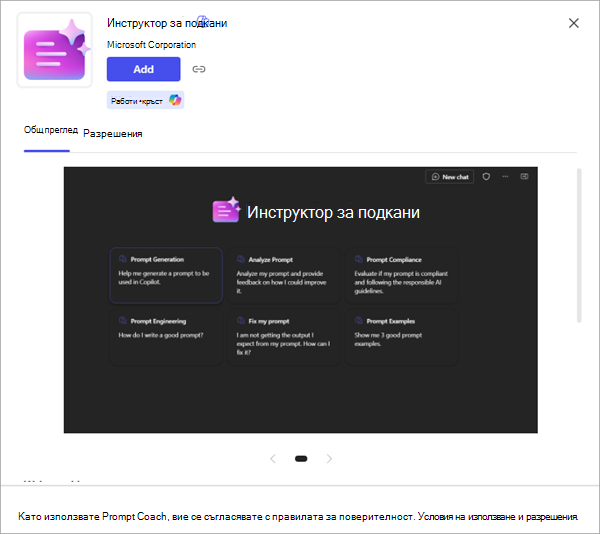600x534 pixels.
Task: Click the Prompt Engineering chat icon
Action: (x=123, y=321)
